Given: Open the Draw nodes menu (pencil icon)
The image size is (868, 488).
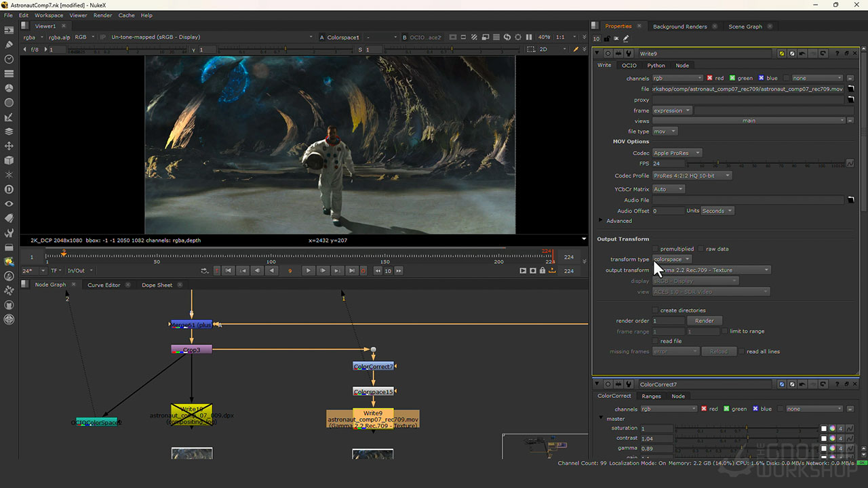Looking at the screenshot, I should pos(9,45).
